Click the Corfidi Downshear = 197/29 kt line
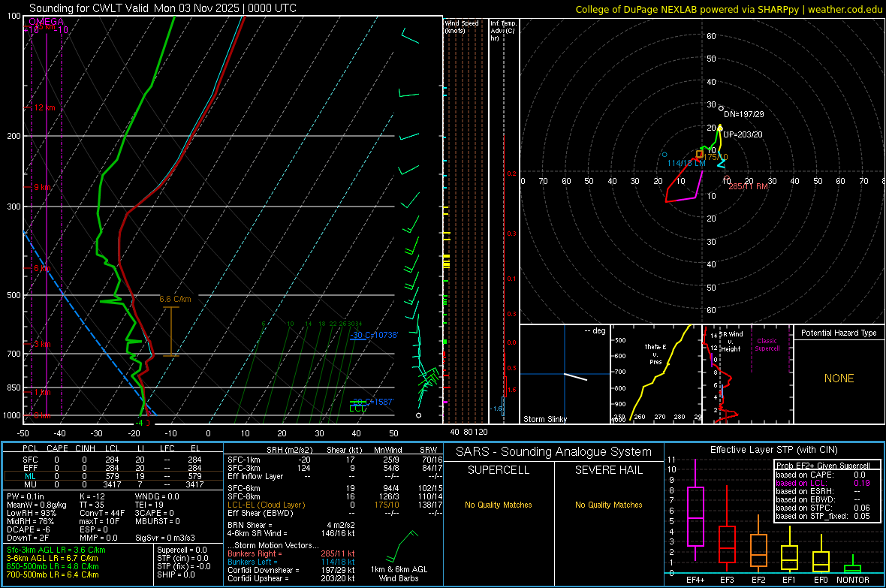This screenshot has width=886, height=588. pos(291,570)
